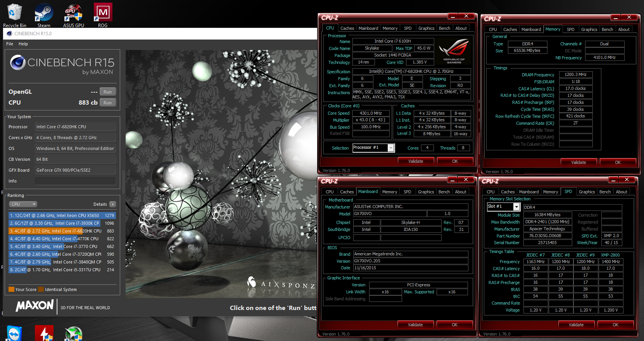
Task: Click the GFX Board GeForce GTX 980 field
Action: 75,170
